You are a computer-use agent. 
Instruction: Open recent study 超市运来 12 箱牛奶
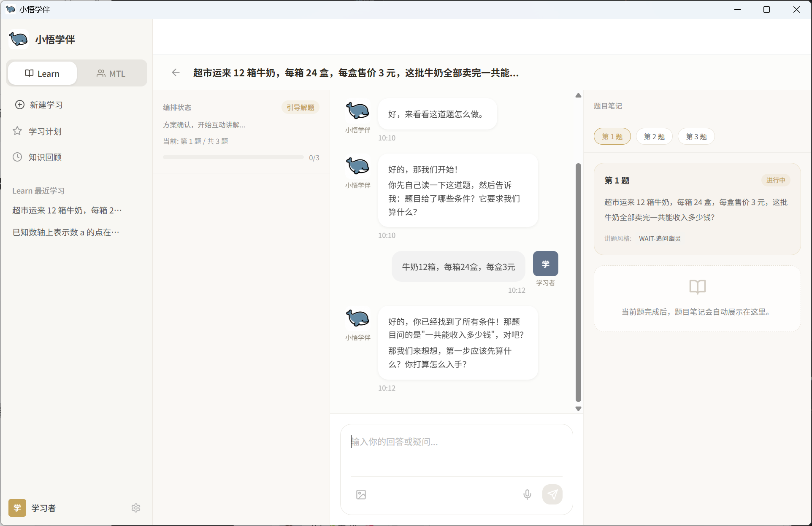click(x=68, y=210)
